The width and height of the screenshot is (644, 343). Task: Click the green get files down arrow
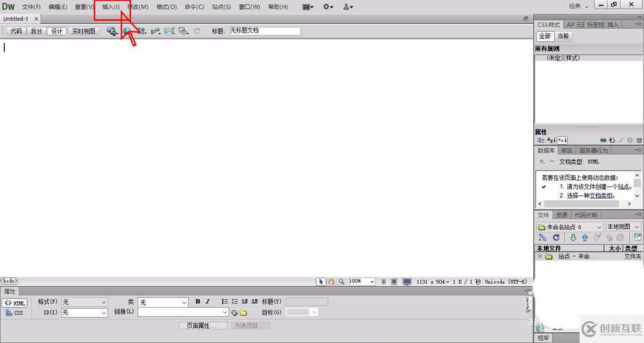pos(573,237)
